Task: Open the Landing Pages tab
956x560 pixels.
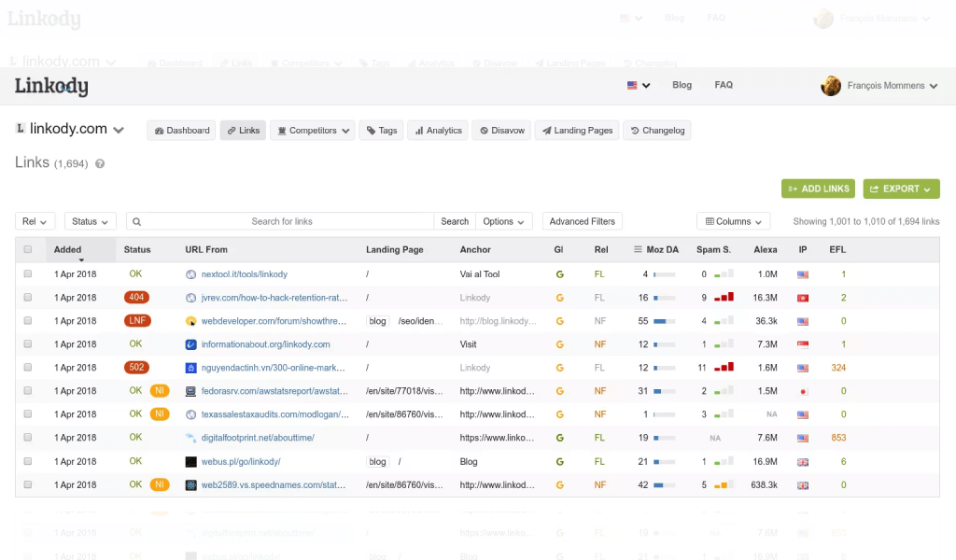Action: point(577,131)
